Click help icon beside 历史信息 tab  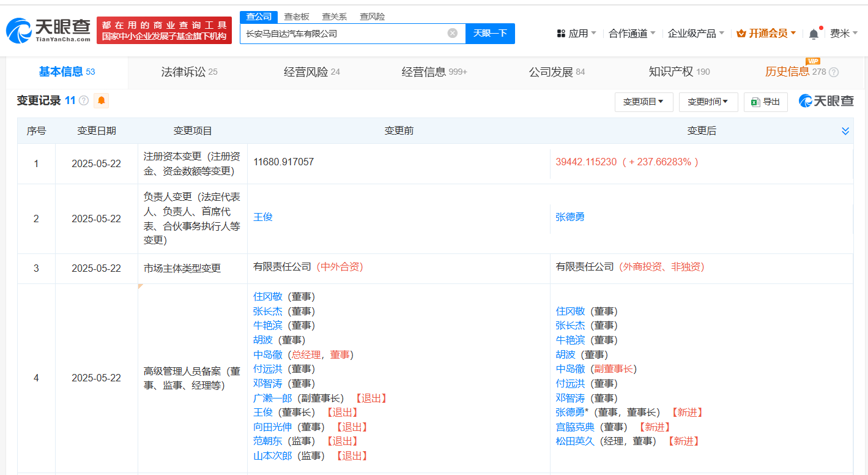(833, 72)
